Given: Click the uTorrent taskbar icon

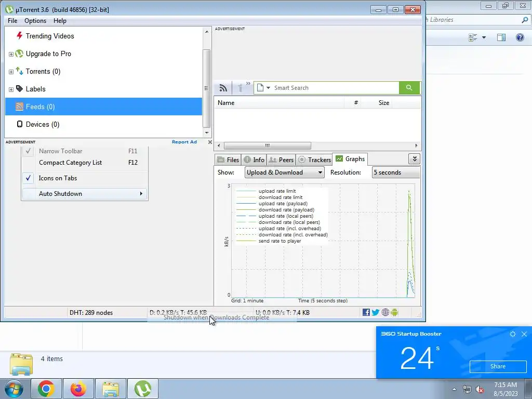Looking at the screenshot, I should (143, 389).
